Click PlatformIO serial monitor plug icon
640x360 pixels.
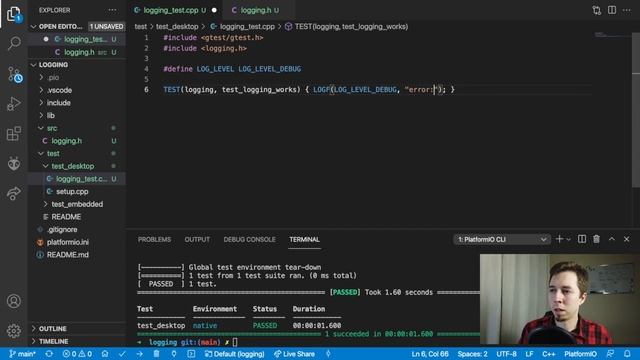click(174, 354)
